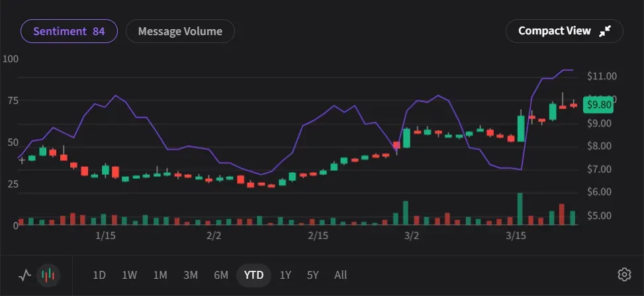
Task: Switch to the 5Y range
Action: tap(313, 275)
